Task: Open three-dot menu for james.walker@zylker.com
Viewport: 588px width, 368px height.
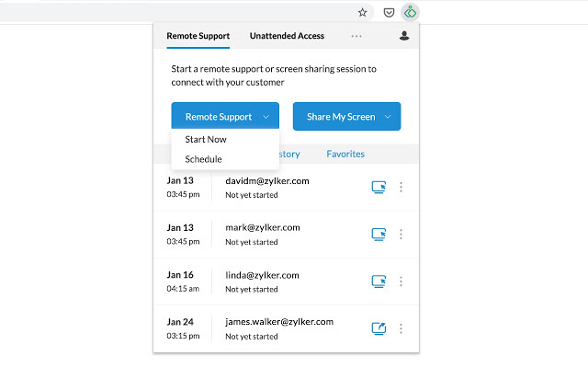Action: coord(401,328)
